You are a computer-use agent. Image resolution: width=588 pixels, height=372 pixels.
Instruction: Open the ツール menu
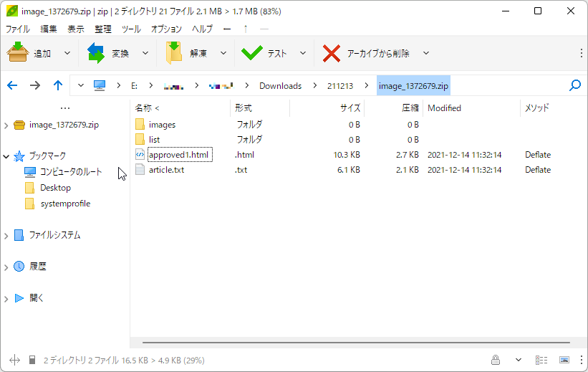pyautogui.click(x=131, y=29)
